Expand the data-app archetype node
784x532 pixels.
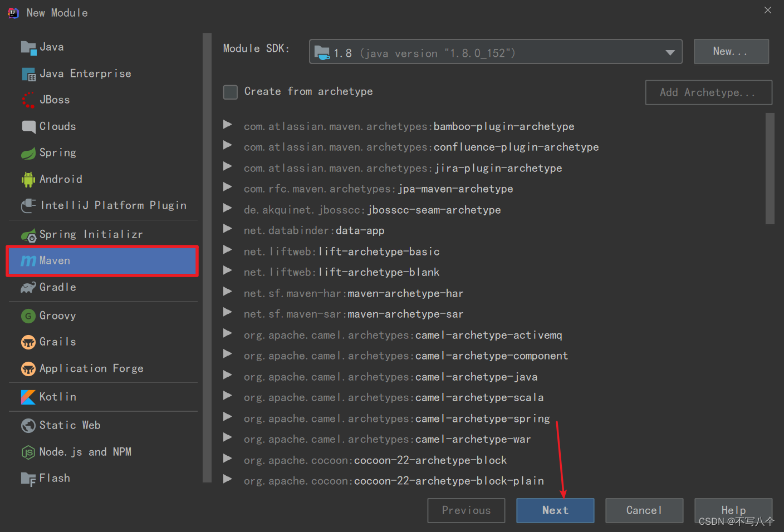(x=227, y=229)
